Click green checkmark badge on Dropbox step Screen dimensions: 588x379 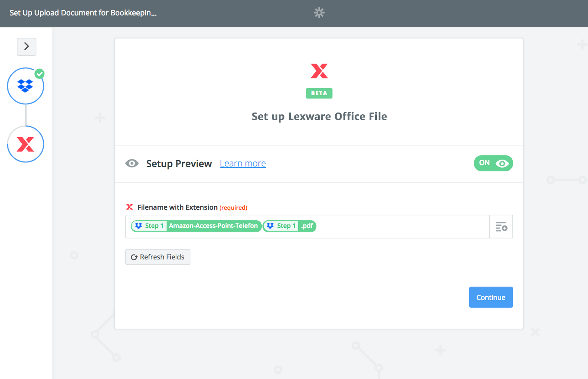(40, 74)
